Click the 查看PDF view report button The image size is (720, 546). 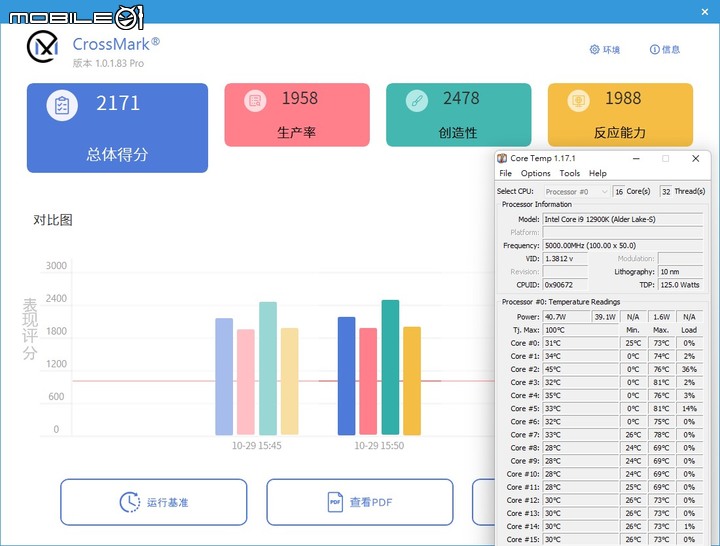point(360,502)
